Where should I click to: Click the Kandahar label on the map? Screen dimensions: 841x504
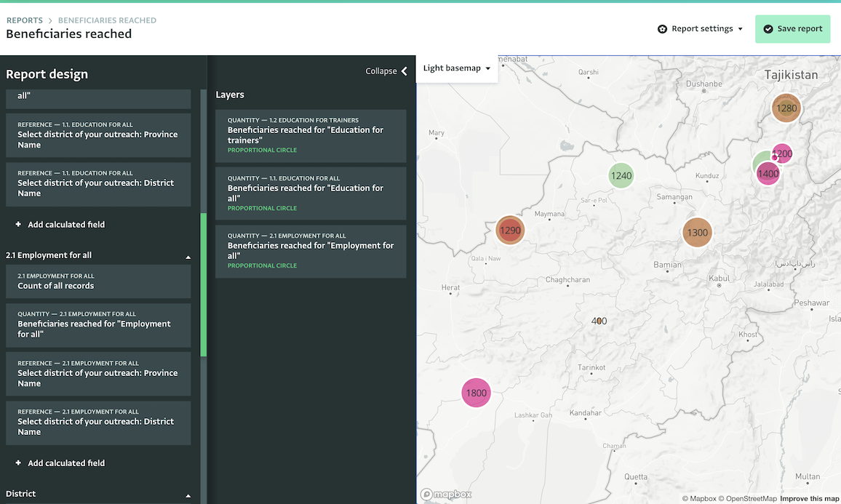[585, 412]
